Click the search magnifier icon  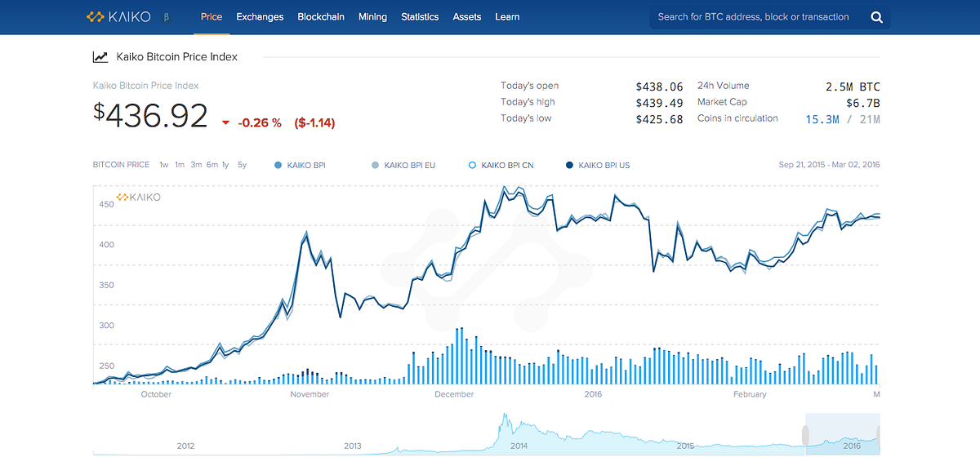876,17
